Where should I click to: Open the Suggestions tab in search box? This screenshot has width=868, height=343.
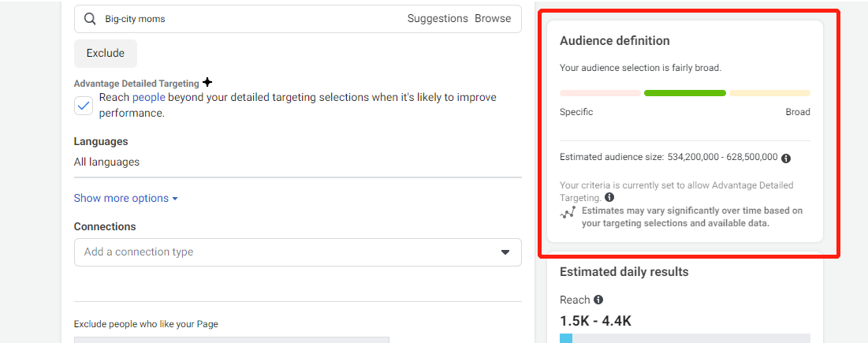pos(438,18)
